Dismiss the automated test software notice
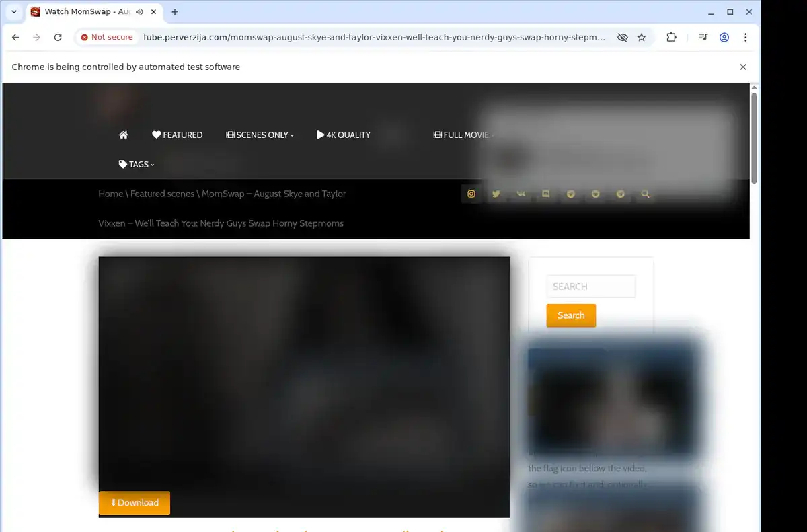 pyautogui.click(x=743, y=67)
